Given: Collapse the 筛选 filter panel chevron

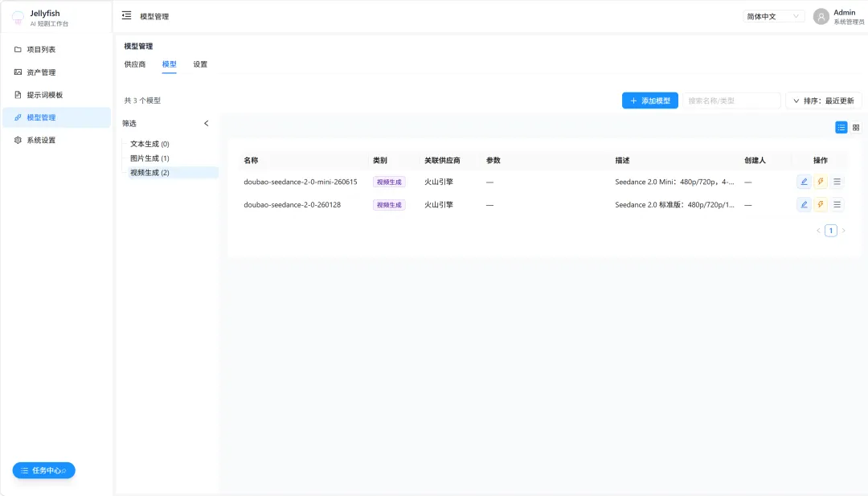Looking at the screenshot, I should click(207, 124).
